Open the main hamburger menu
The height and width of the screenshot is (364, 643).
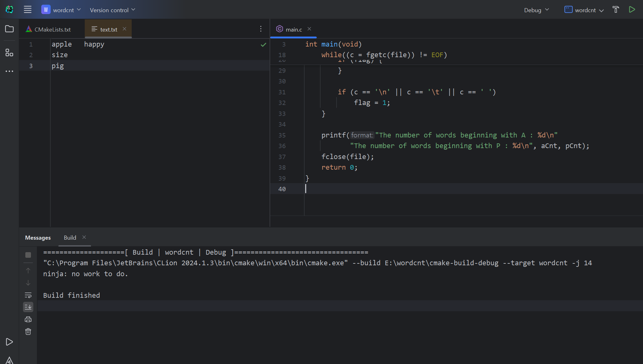[x=28, y=10]
